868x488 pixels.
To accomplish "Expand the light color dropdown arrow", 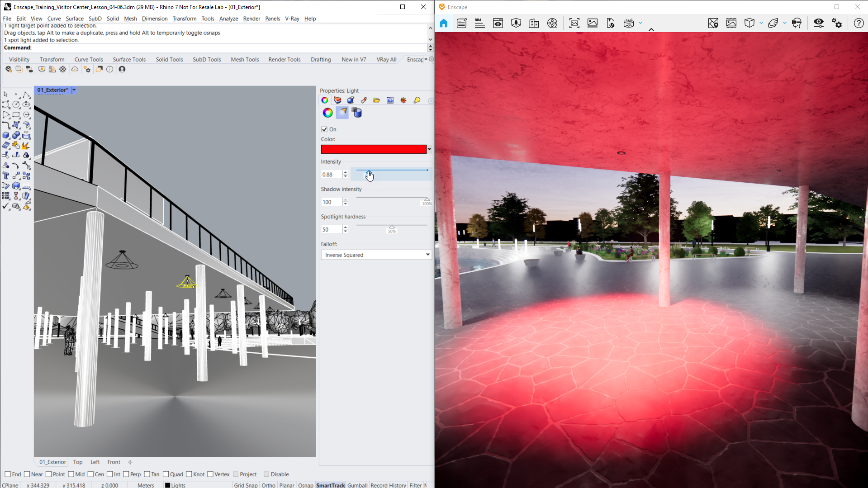I will click(x=429, y=149).
